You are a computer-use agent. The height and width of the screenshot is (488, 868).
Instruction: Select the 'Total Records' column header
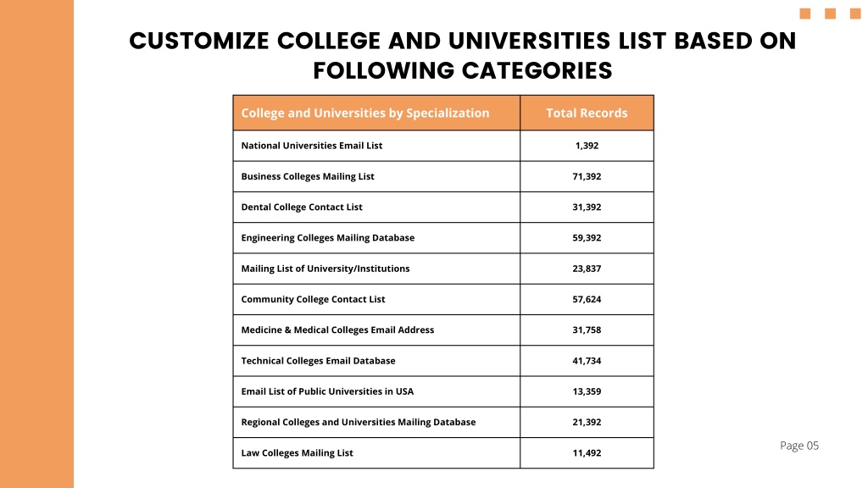(587, 113)
